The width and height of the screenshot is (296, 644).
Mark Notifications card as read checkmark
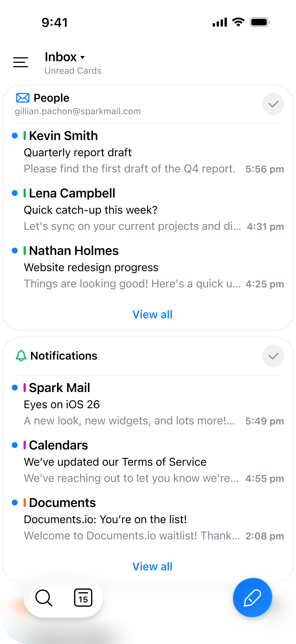coord(273,356)
